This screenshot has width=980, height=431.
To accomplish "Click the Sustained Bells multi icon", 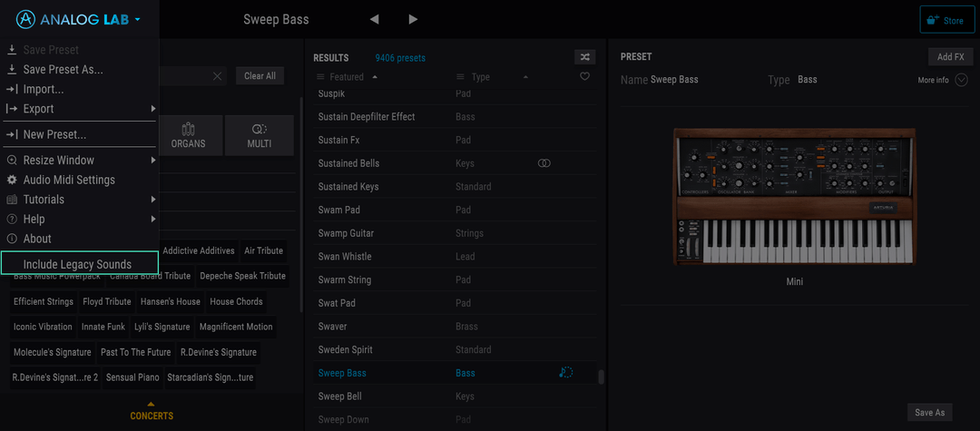I will tap(544, 163).
